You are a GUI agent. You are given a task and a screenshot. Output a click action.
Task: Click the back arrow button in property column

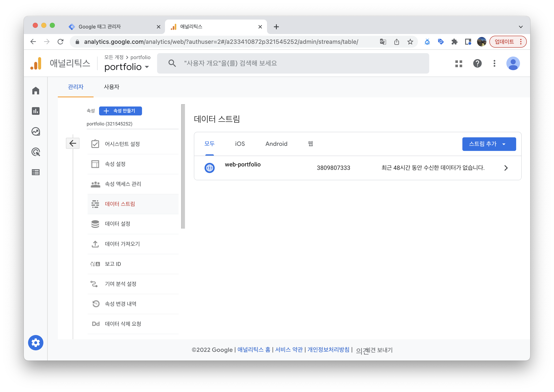pyautogui.click(x=73, y=143)
